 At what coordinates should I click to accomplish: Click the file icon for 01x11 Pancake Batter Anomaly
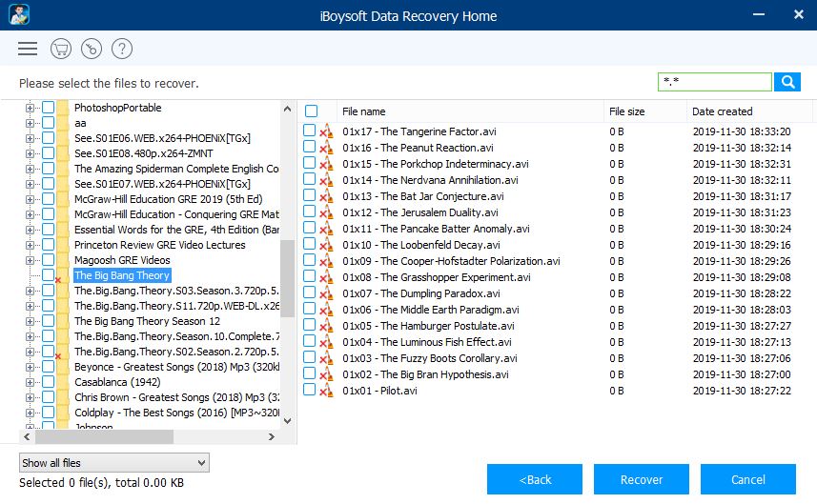[x=327, y=229]
